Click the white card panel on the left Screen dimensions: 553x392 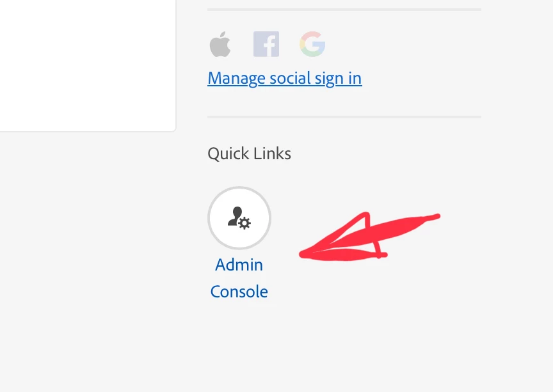pyautogui.click(x=88, y=66)
